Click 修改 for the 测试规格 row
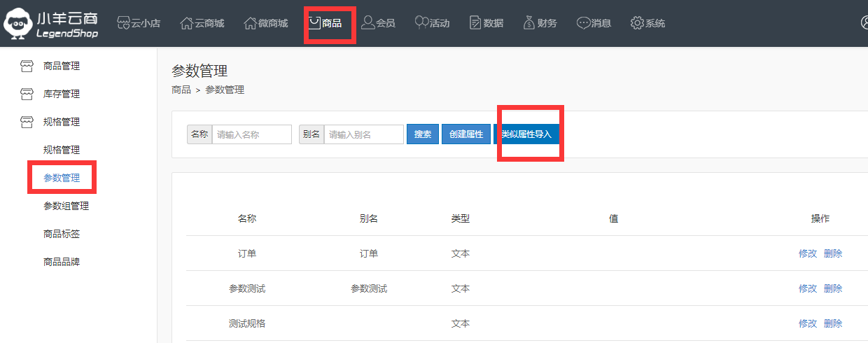Image resolution: width=868 pixels, height=343 pixels. click(x=808, y=323)
